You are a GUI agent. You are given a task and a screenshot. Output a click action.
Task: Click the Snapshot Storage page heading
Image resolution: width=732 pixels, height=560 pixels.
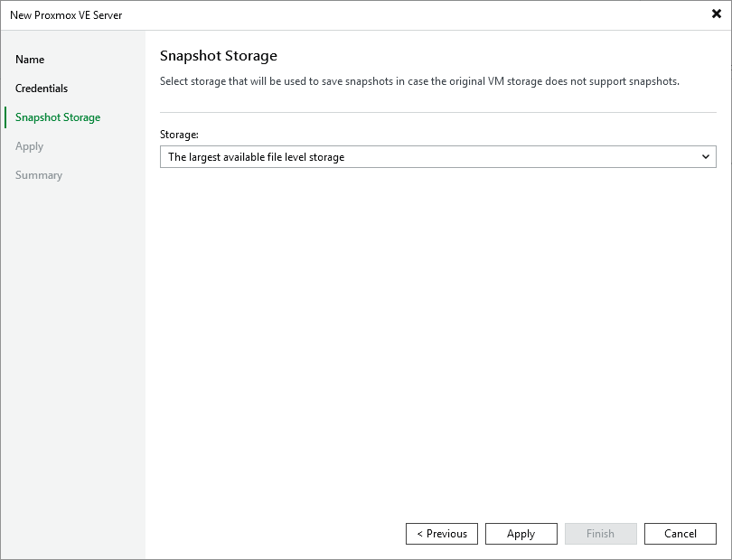click(218, 55)
